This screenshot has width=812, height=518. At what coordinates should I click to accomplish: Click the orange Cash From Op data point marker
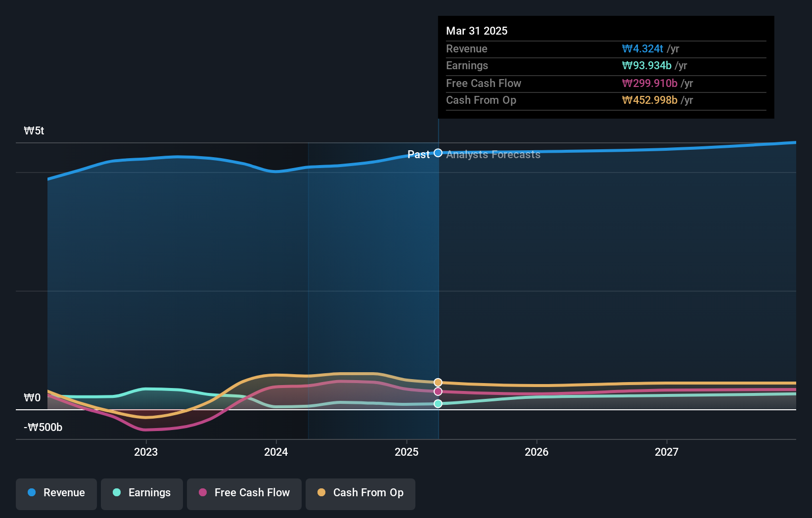coord(438,382)
